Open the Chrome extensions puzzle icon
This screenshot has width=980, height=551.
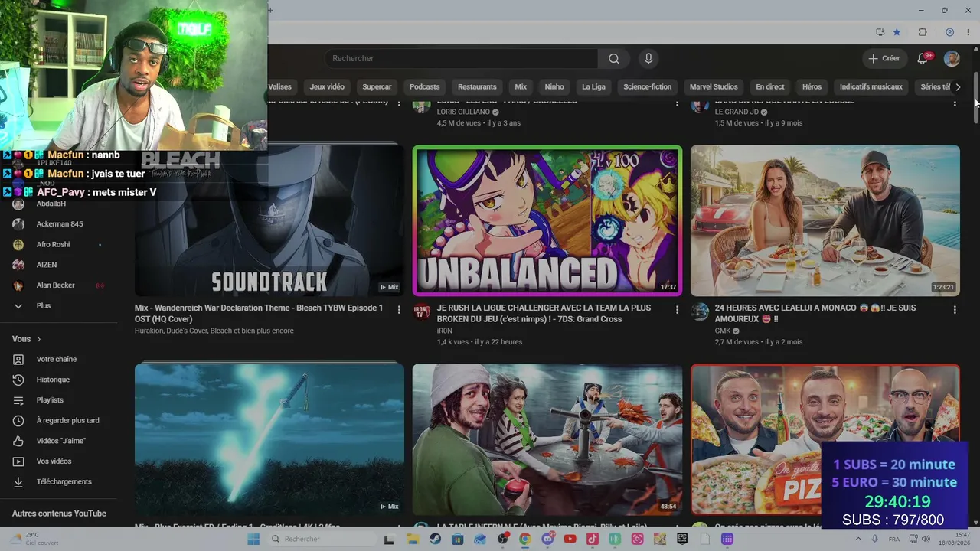coord(923,32)
